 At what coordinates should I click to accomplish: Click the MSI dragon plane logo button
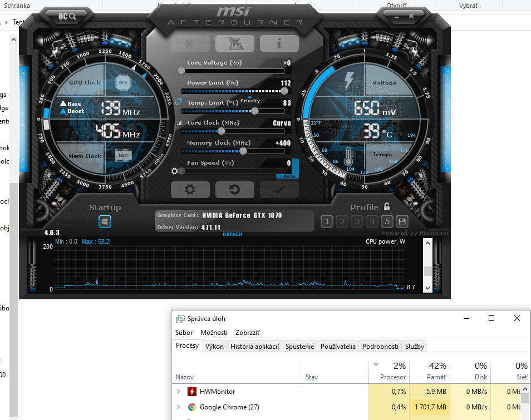tap(235, 43)
